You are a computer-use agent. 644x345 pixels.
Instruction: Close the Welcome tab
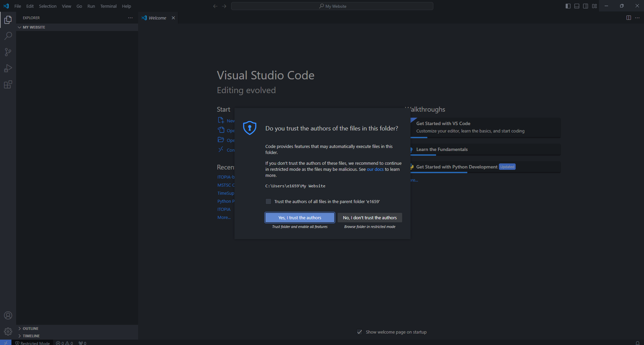[173, 18]
